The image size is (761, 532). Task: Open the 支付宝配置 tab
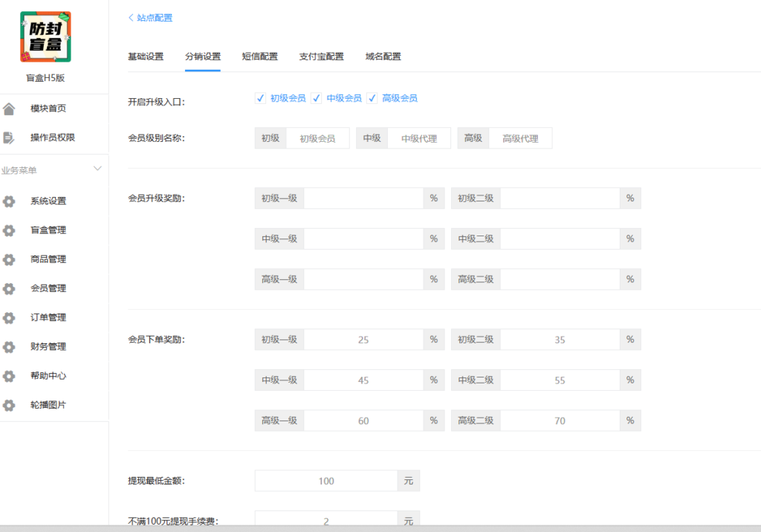tap(321, 56)
